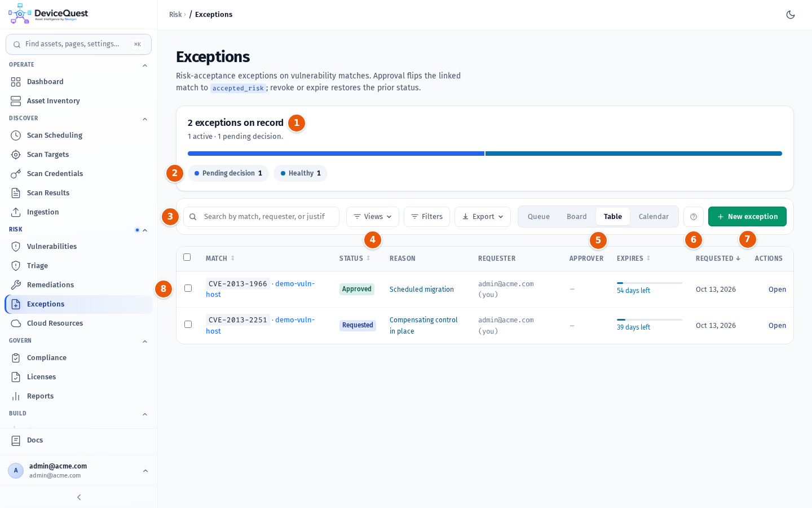The image size is (812, 508).
Task: Click the Asset Inventory server icon
Action: click(x=16, y=101)
